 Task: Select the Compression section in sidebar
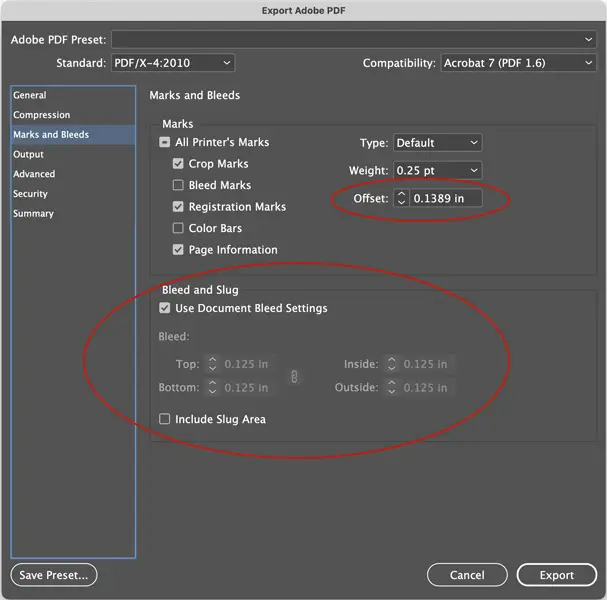click(x=42, y=115)
